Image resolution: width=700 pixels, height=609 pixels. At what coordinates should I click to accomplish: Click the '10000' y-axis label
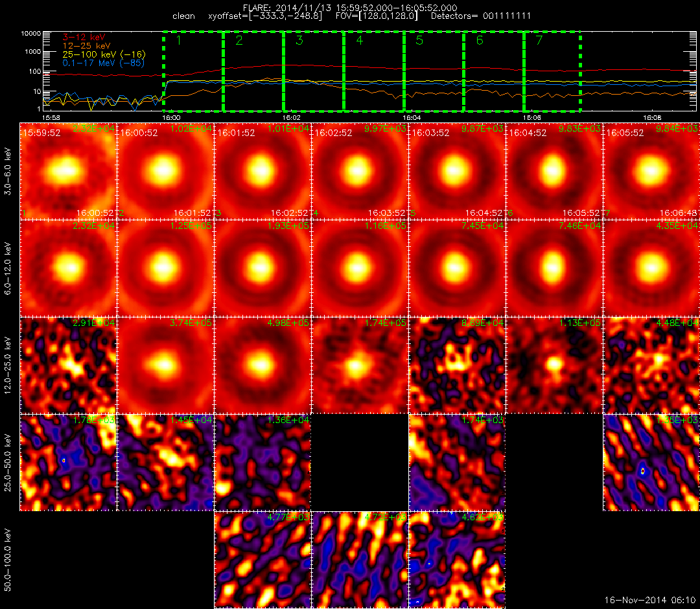(30, 34)
